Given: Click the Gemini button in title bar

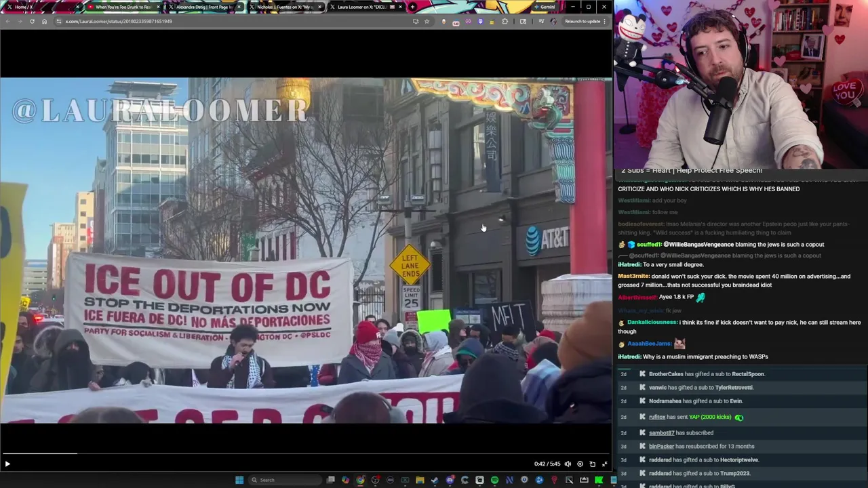Looking at the screenshot, I should tap(545, 7).
